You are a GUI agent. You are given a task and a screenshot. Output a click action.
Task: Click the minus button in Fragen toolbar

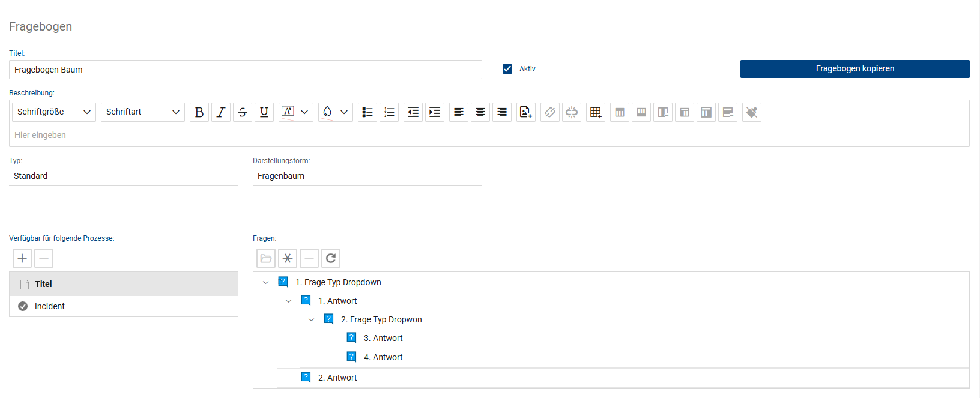tap(309, 258)
